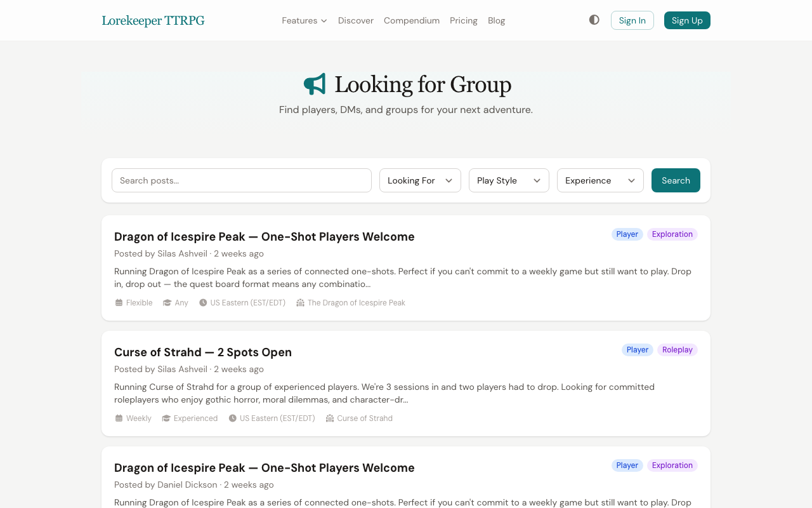The height and width of the screenshot is (508, 812).
Task: Open the Features menu in the navigation
Action: (304, 20)
